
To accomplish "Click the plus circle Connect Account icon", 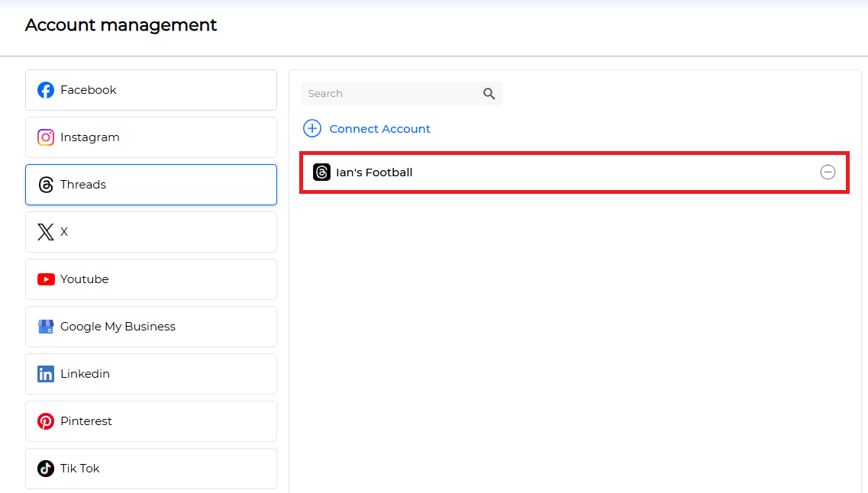I will click(312, 128).
